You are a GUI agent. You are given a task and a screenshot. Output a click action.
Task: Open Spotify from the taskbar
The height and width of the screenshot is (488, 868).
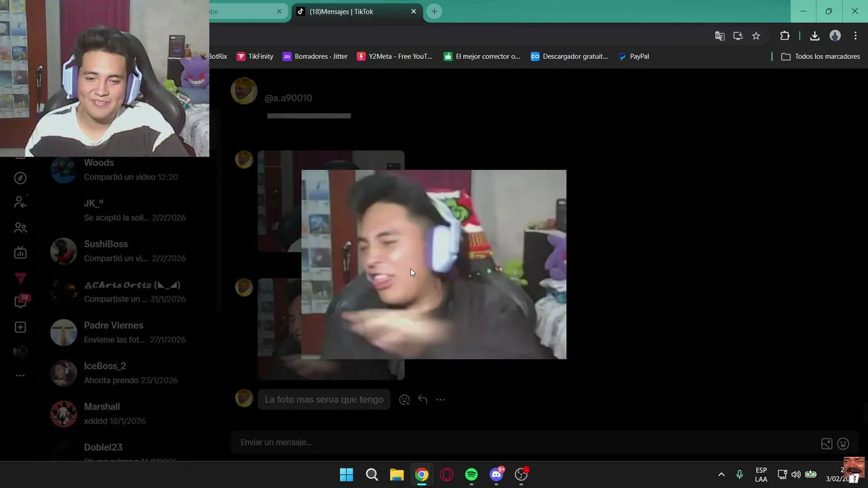(x=471, y=474)
